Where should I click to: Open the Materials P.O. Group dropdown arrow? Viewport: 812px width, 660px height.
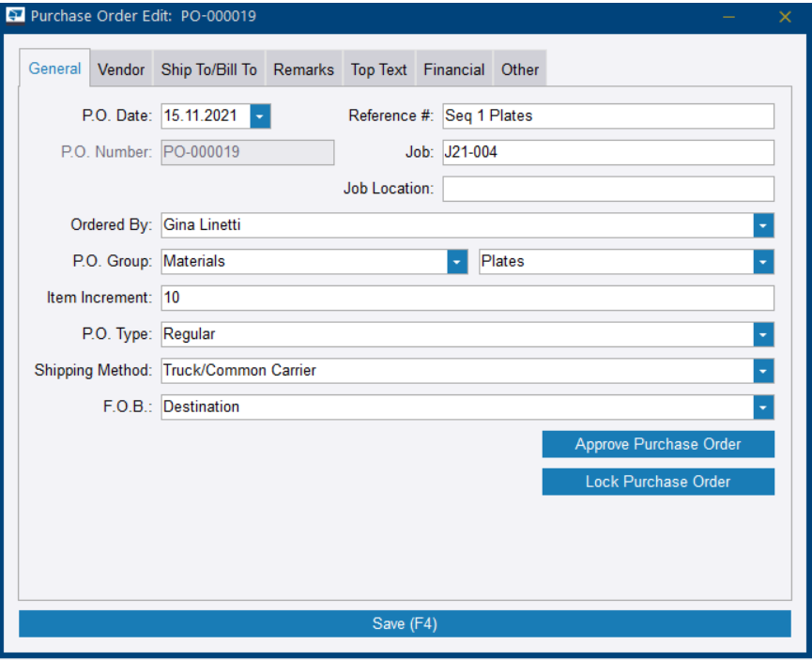point(457,262)
